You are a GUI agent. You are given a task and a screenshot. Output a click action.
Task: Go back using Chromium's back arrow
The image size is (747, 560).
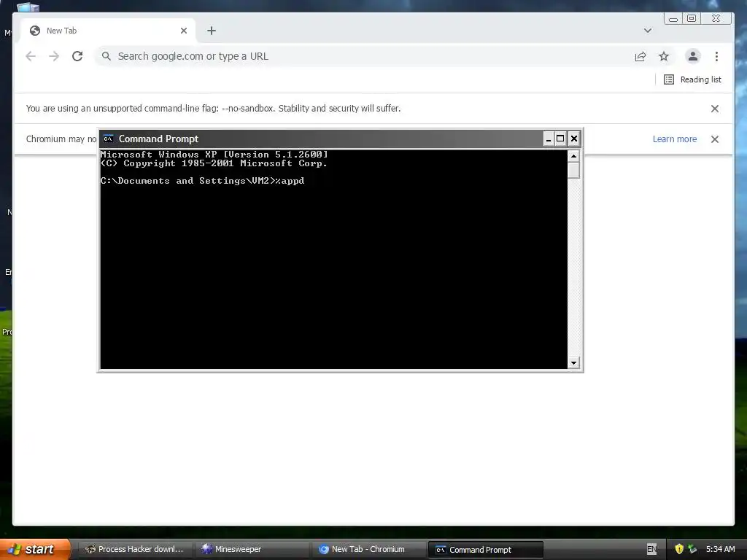[x=31, y=56]
